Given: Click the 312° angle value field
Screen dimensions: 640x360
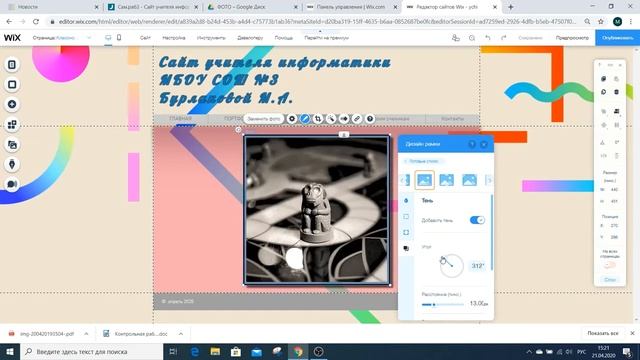Looking at the screenshot, I should tap(478, 266).
